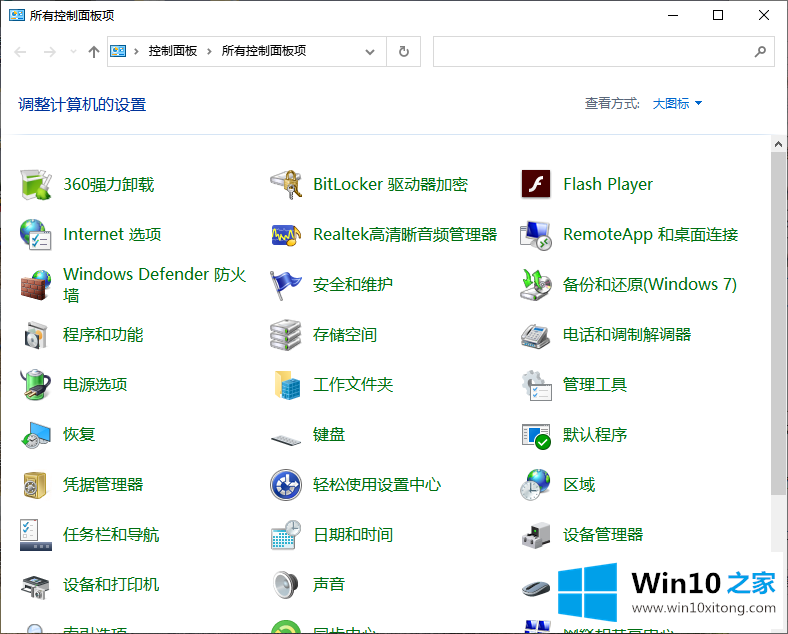Click the BitLocker drive encryption icon

pos(285,184)
